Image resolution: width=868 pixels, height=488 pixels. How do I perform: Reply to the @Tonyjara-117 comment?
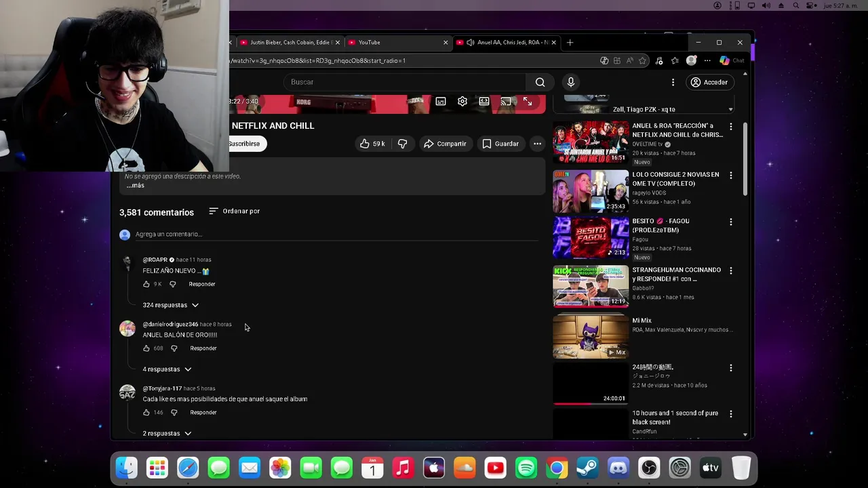[203, 413]
